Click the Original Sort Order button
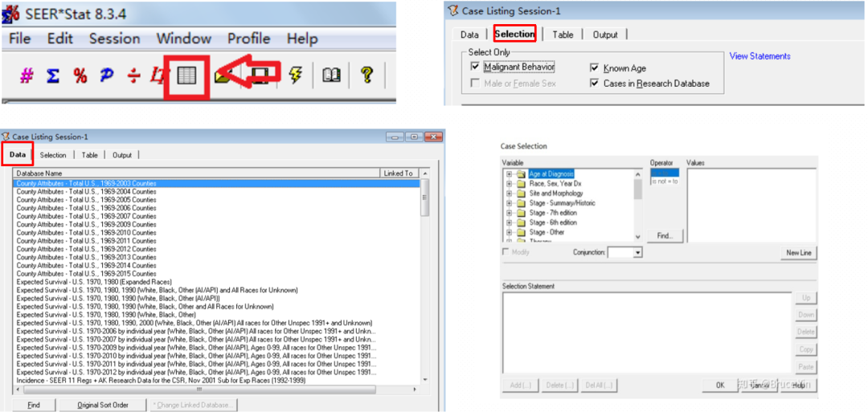This screenshot has width=868, height=412. 103,405
